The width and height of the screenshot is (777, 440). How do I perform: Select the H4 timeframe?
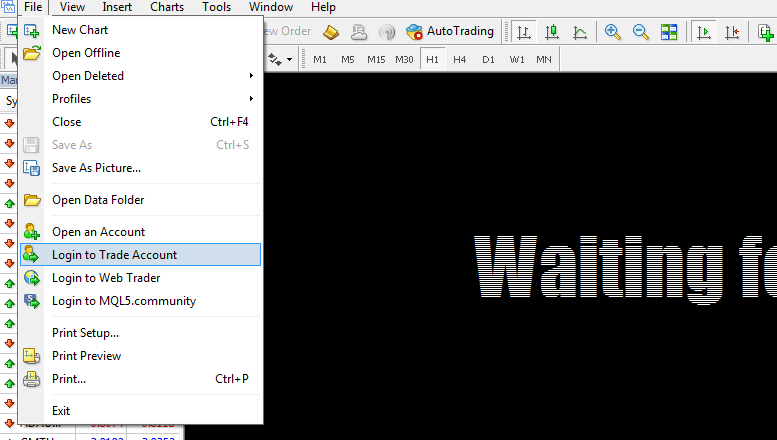click(460, 59)
